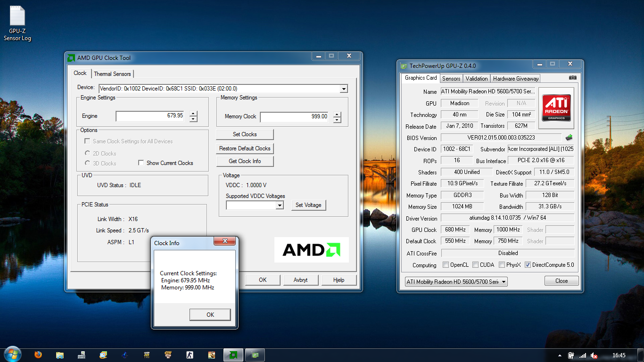Check Show Current Clocks

point(141,163)
